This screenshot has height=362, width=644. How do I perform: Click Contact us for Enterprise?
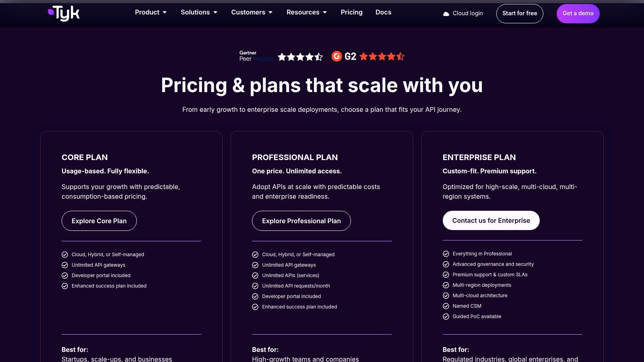coord(491,220)
